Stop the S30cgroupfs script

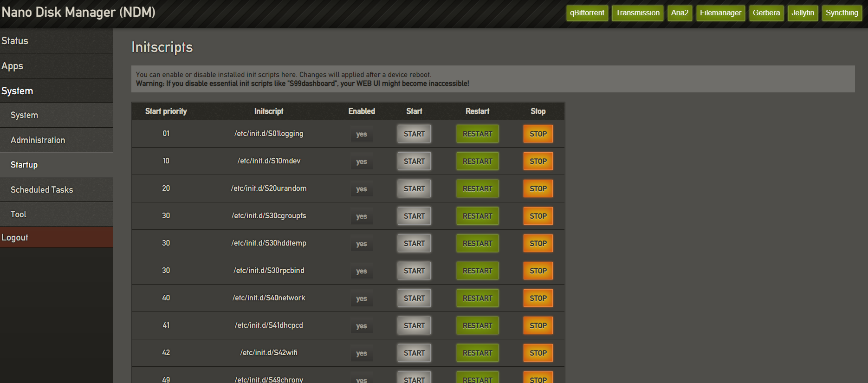tap(538, 216)
